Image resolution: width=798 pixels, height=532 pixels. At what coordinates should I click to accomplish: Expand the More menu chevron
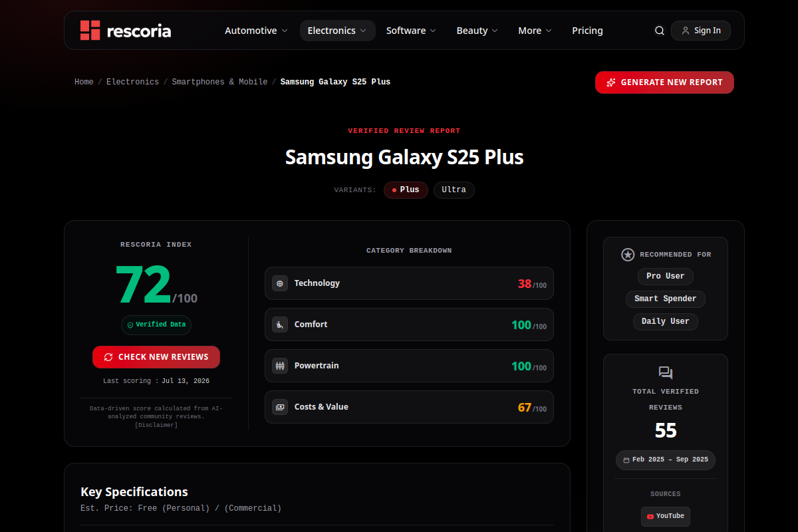[x=549, y=31]
